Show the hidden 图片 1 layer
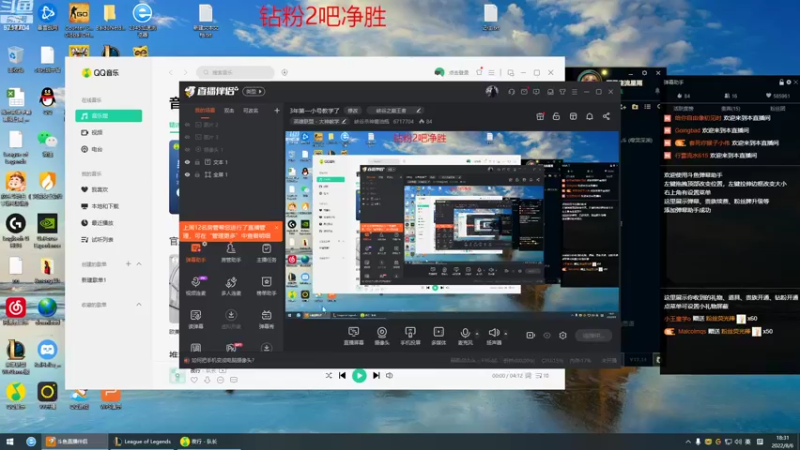The width and height of the screenshot is (800, 450). tap(187, 137)
